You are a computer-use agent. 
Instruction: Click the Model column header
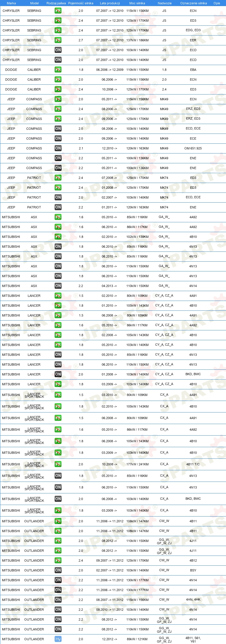[34, 3]
